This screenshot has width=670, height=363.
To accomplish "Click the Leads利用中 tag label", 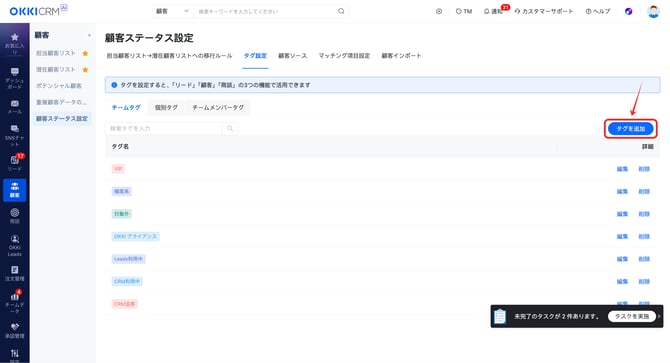I will [x=129, y=259].
